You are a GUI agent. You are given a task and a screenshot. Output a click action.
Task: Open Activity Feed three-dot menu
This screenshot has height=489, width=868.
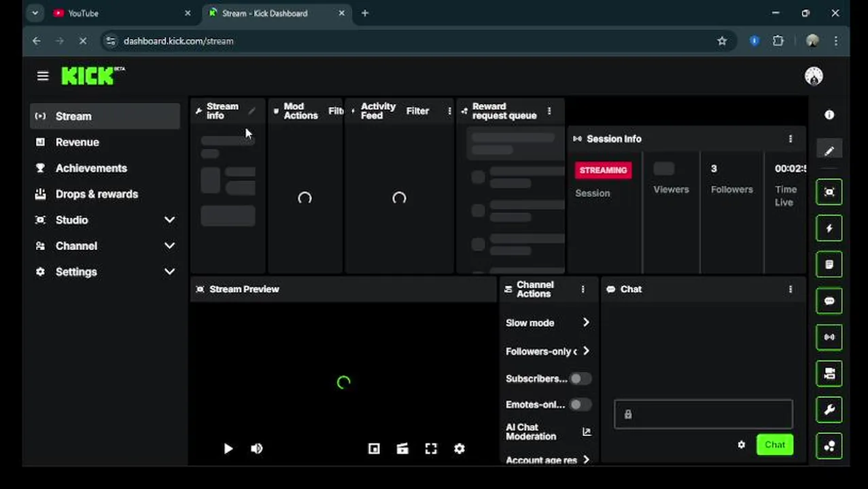pyautogui.click(x=449, y=111)
